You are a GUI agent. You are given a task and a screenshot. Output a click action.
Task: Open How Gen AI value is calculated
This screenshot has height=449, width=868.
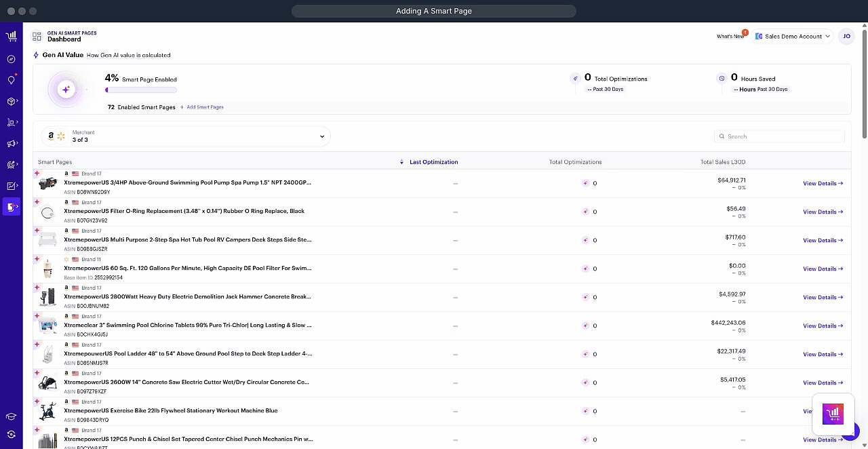pyautogui.click(x=129, y=55)
